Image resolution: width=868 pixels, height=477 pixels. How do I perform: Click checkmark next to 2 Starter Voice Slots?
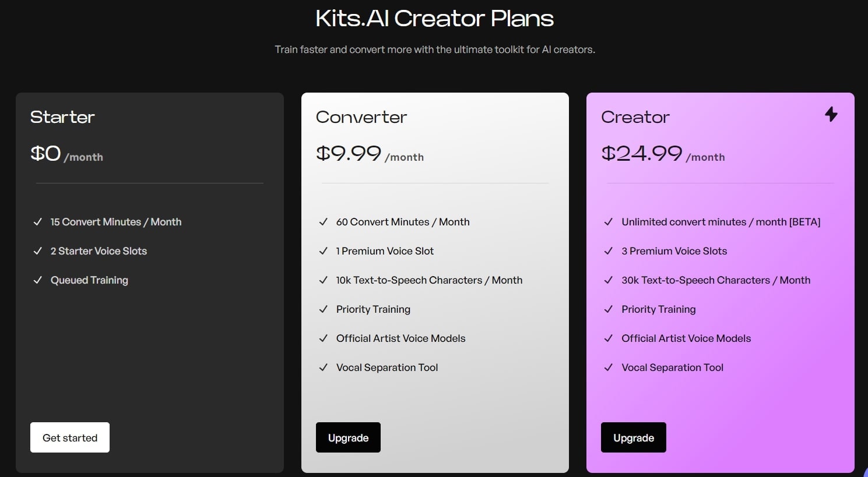pyautogui.click(x=38, y=251)
